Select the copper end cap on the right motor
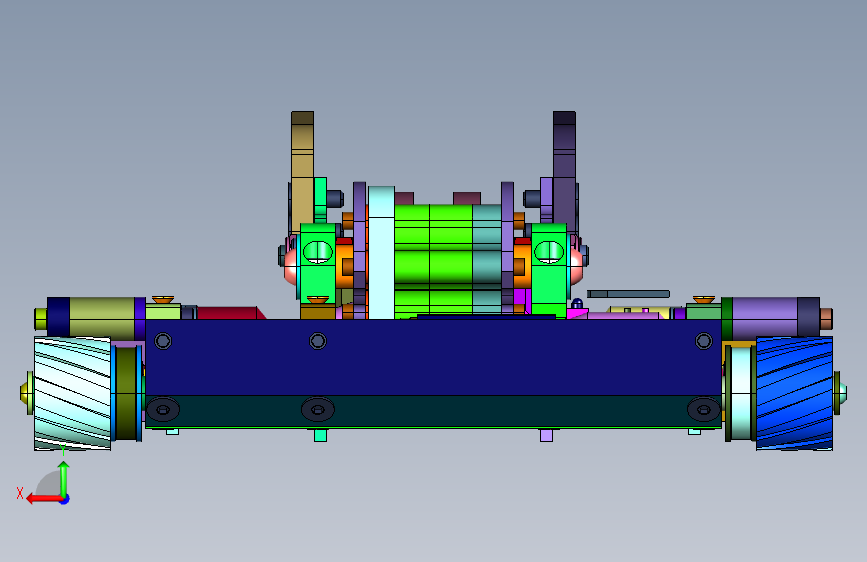The height and width of the screenshot is (562, 867). pyautogui.click(x=826, y=319)
